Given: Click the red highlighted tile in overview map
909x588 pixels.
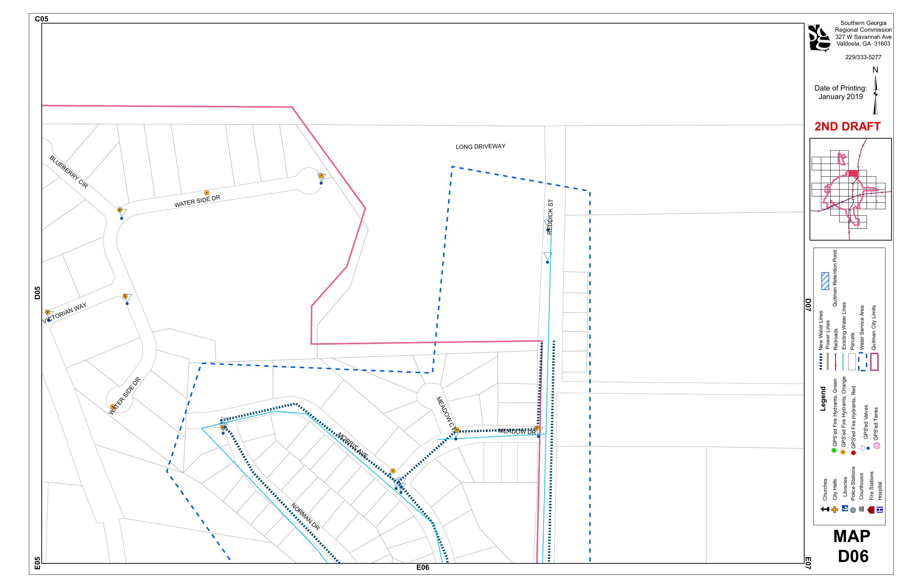Looking at the screenshot, I should 853,173.
